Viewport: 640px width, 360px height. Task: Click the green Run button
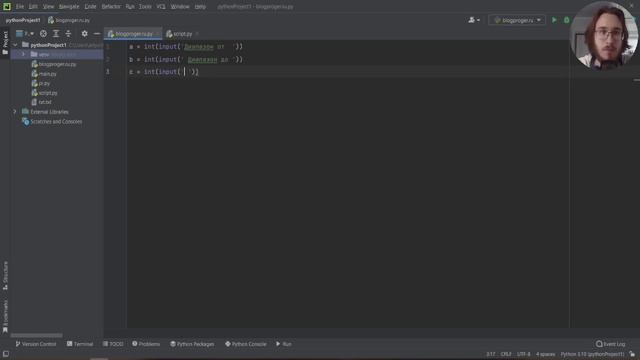[554, 20]
